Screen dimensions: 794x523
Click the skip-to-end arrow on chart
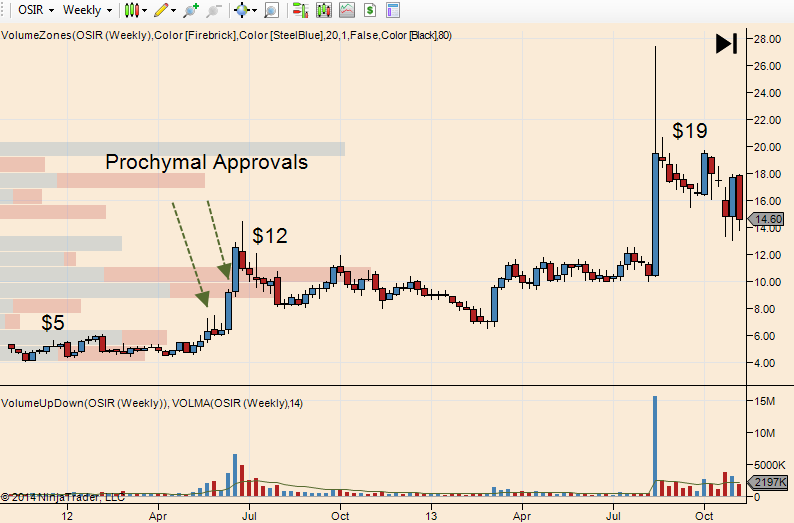726,44
